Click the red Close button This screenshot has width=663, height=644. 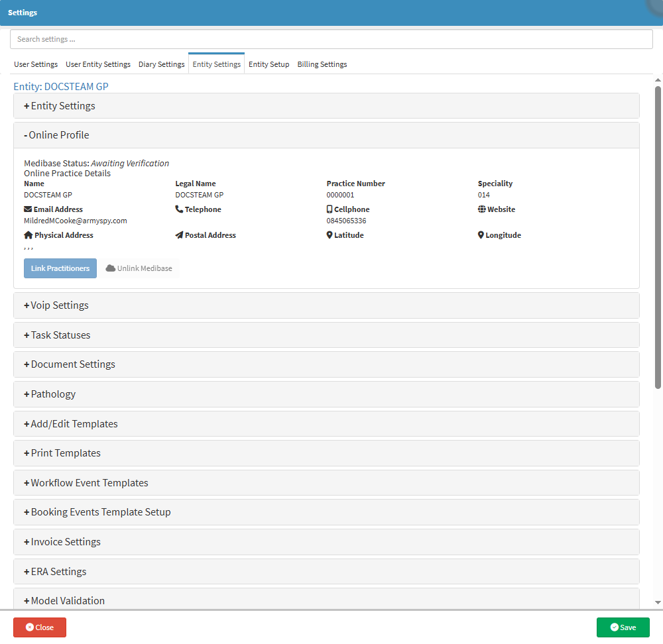[x=40, y=627]
